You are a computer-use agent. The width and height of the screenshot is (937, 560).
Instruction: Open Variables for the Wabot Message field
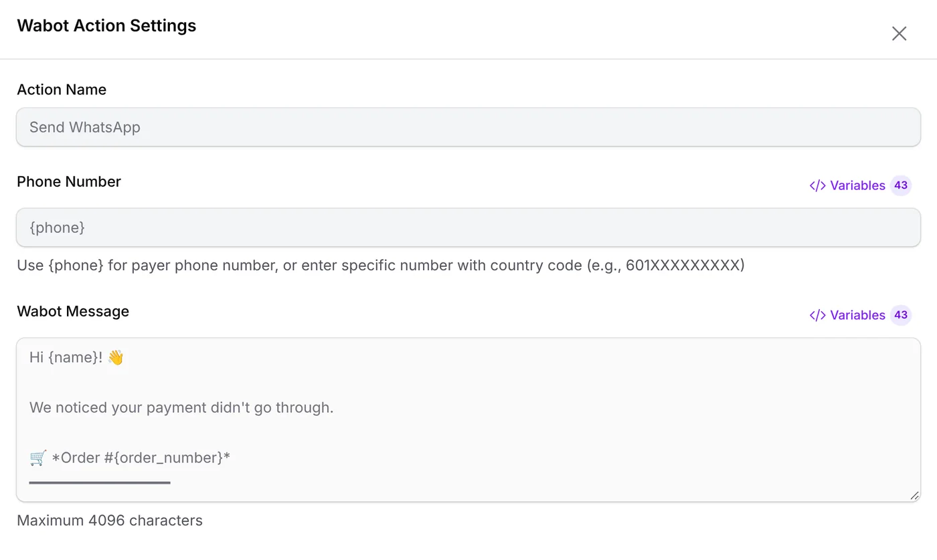click(860, 315)
